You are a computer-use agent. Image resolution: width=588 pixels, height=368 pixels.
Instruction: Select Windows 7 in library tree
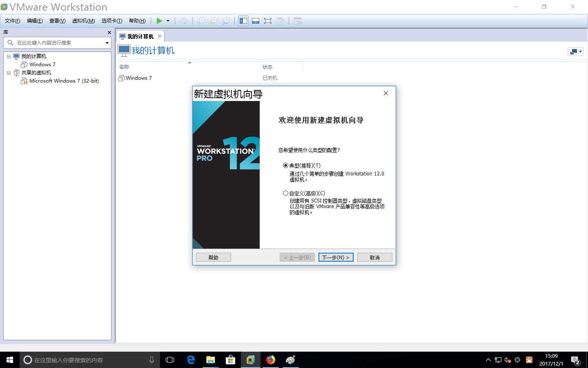click(42, 65)
